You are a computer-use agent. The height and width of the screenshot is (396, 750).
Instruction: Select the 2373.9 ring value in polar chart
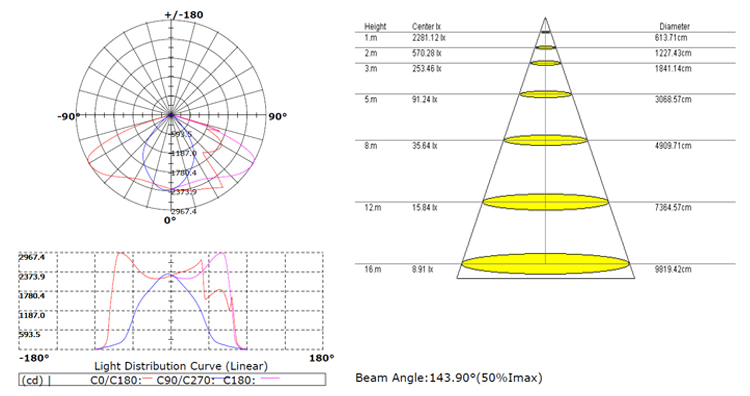point(184,192)
